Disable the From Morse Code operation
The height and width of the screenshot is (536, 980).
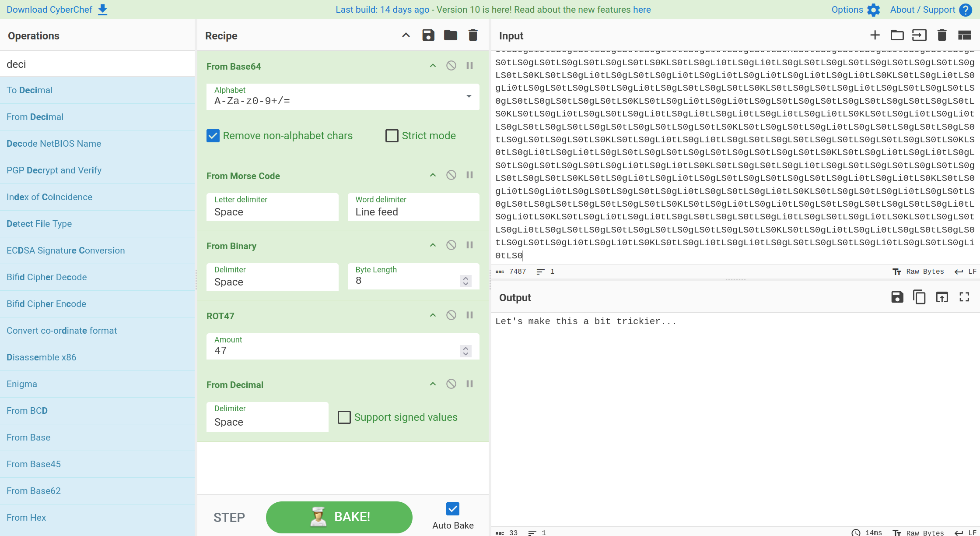click(451, 175)
